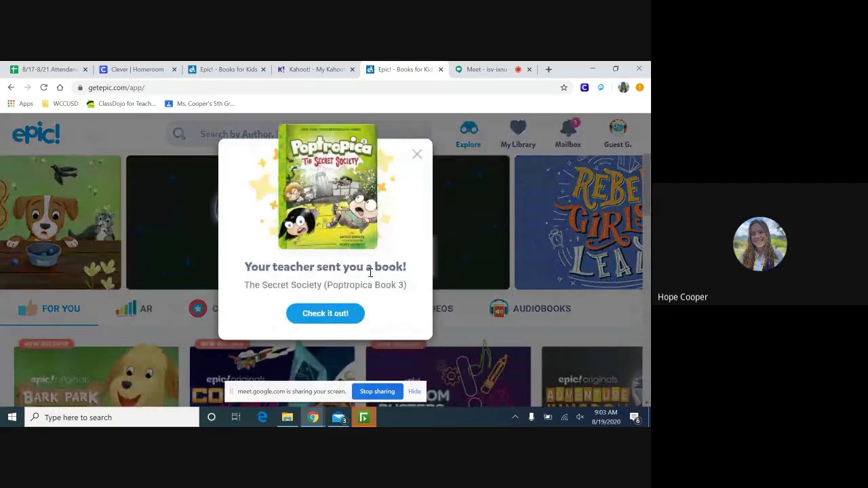The width and height of the screenshot is (868, 488).
Task: Open the WCCUSD bookmark
Action: [x=60, y=104]
